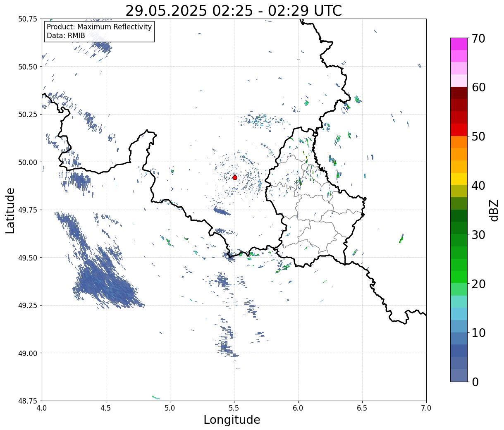The image size is (504, 430).
Task: Click the magenta top swatch of the colorbar
Action: point(459,44)
